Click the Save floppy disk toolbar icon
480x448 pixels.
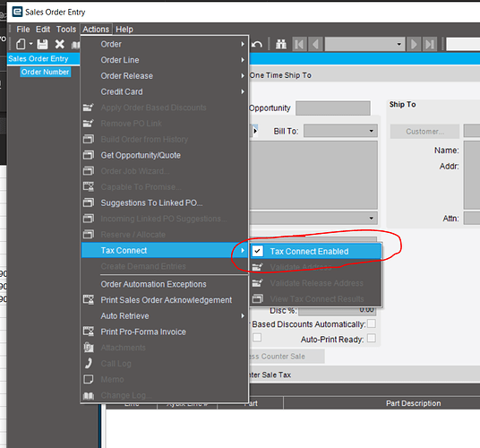click(42, 45)
